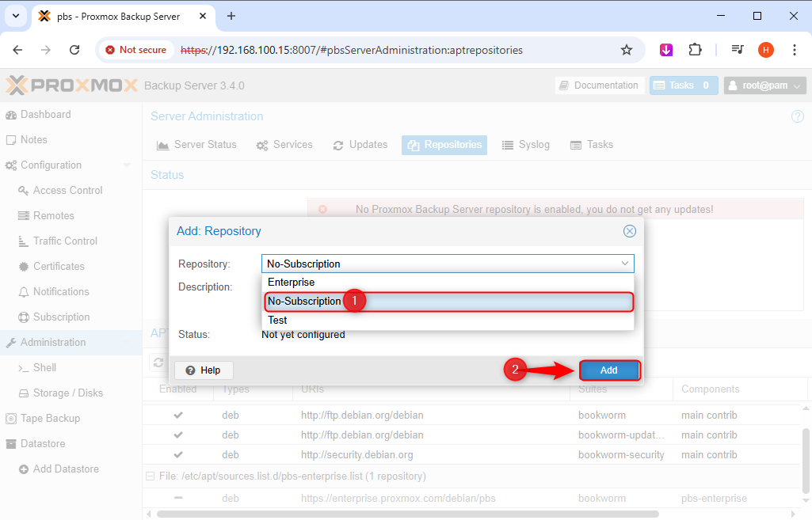Screen dimensions: 812x520
Task: Expand the root@pam user menu
Action: click(764, 85)
